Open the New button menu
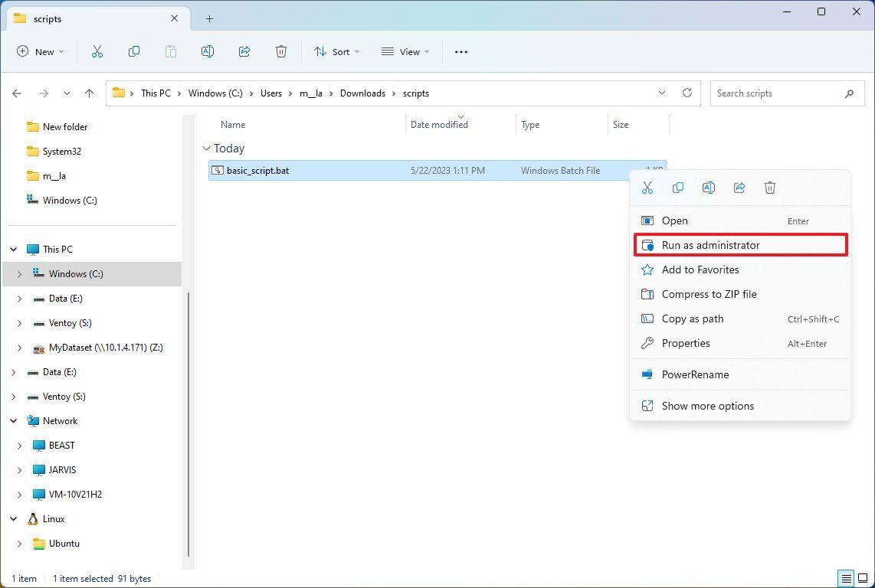This screenshot has height=588, width=875. [x=40, y=51]
